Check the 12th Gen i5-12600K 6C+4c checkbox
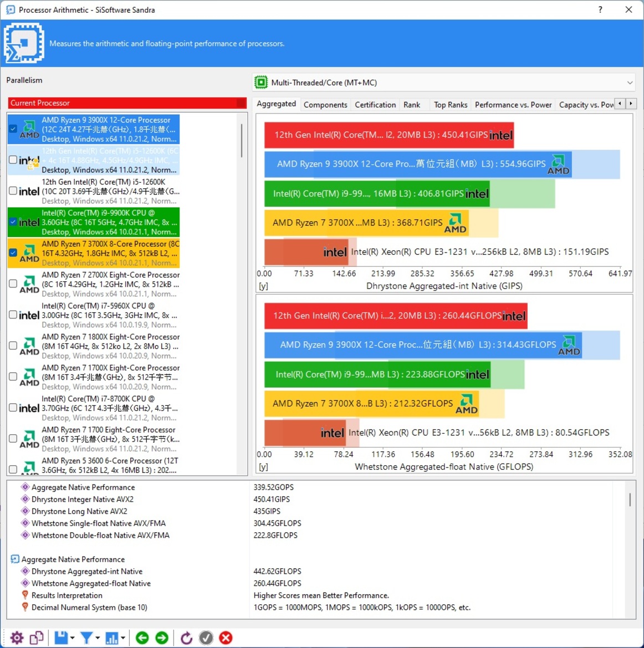The height and width of the screenshot is (648, 644). tap(13, 160)
